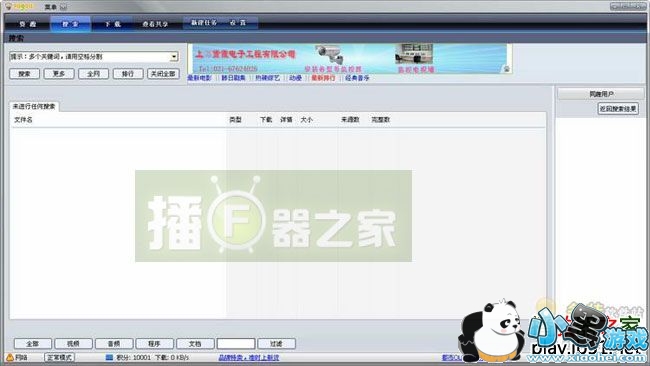The image size is (650, 366).
Task: Open the 新建任务 tab
Action: pyautogui.click(x=204, y=23)
